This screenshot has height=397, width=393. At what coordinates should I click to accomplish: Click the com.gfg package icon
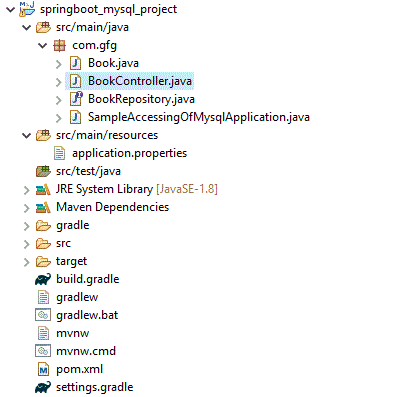[59, 45]
